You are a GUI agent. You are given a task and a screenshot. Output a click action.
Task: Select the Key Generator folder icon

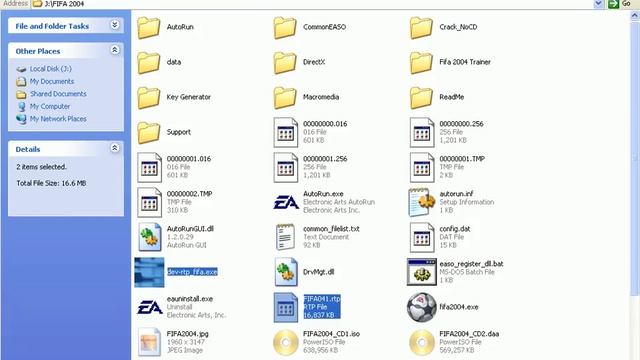click(149, 97)
